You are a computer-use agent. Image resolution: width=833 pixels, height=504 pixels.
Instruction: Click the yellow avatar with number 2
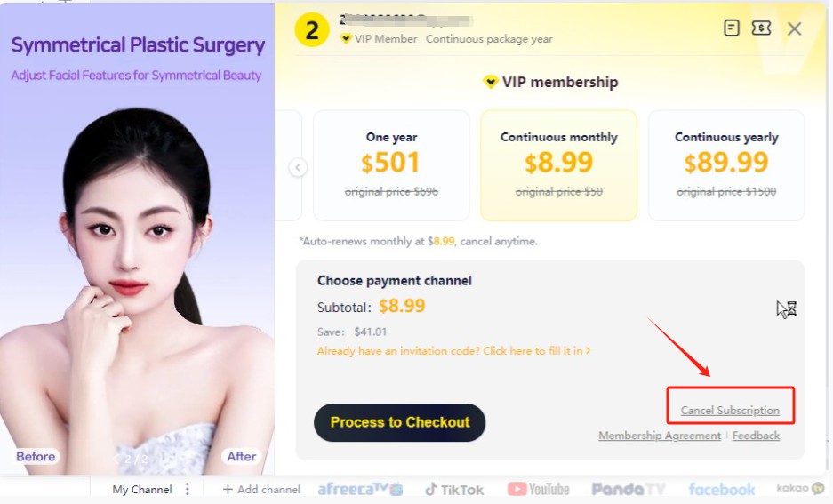[312, 29]
